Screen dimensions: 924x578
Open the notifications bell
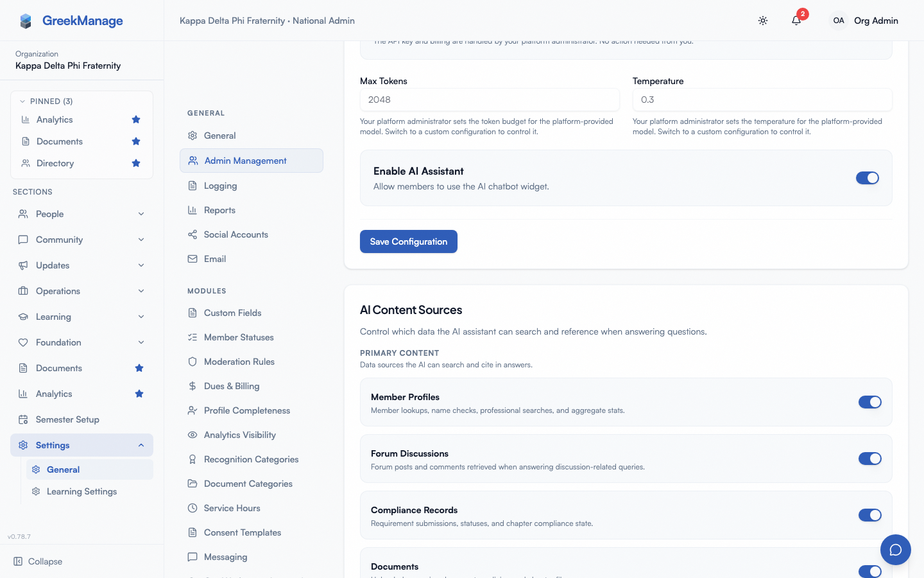pyautogui.click(x=796, y=21)
